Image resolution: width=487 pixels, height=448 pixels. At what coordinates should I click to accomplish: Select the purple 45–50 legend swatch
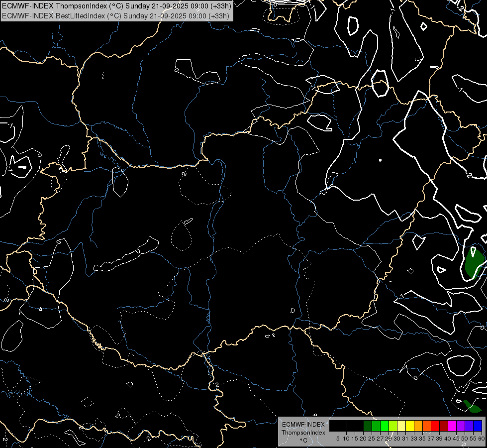click(461, 426)
